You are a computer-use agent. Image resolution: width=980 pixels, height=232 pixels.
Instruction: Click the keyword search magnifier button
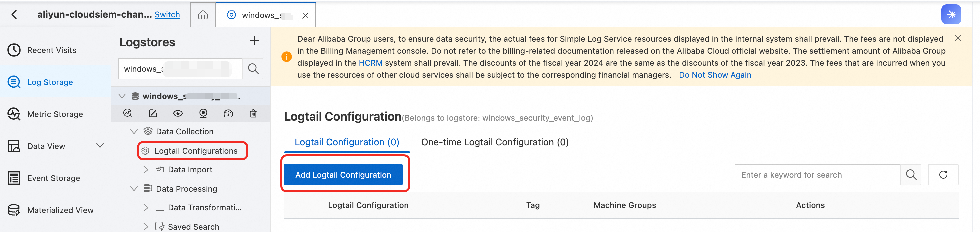coord(911,175)
